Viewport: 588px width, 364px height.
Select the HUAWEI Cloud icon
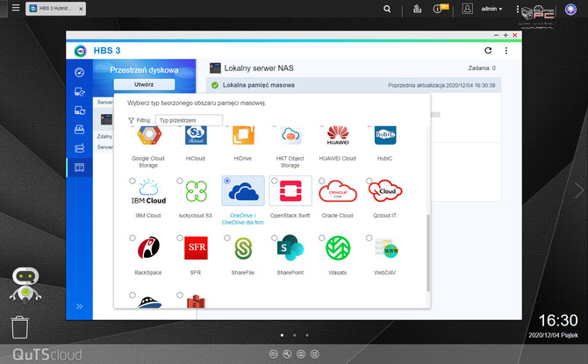click(338, 136)
